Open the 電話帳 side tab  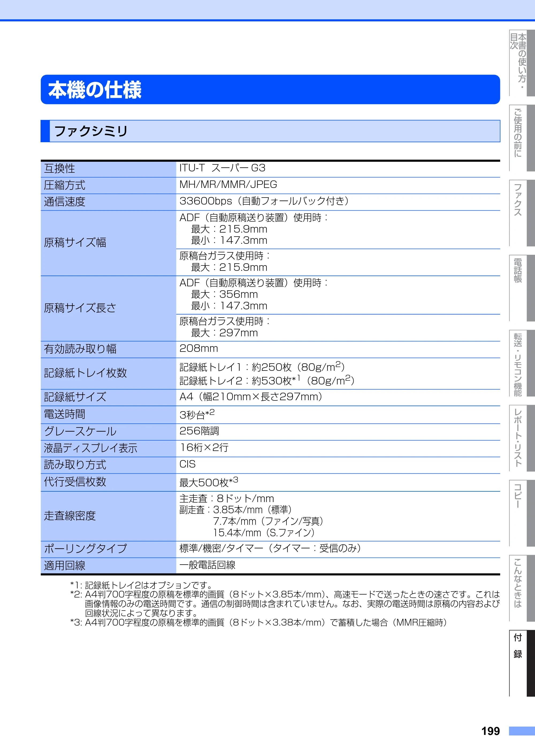coord(522,288)
